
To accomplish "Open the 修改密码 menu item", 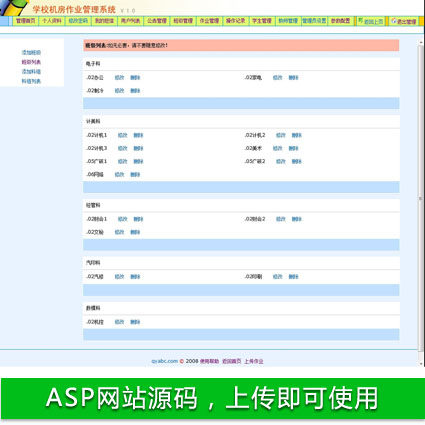I will pyautogui.click(x=78, y=21).
